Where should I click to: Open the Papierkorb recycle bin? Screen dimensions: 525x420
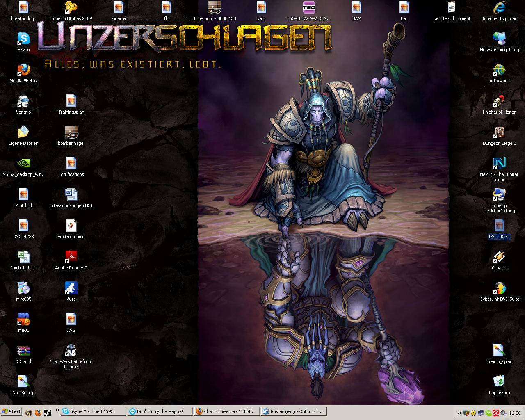coord(499,383)
